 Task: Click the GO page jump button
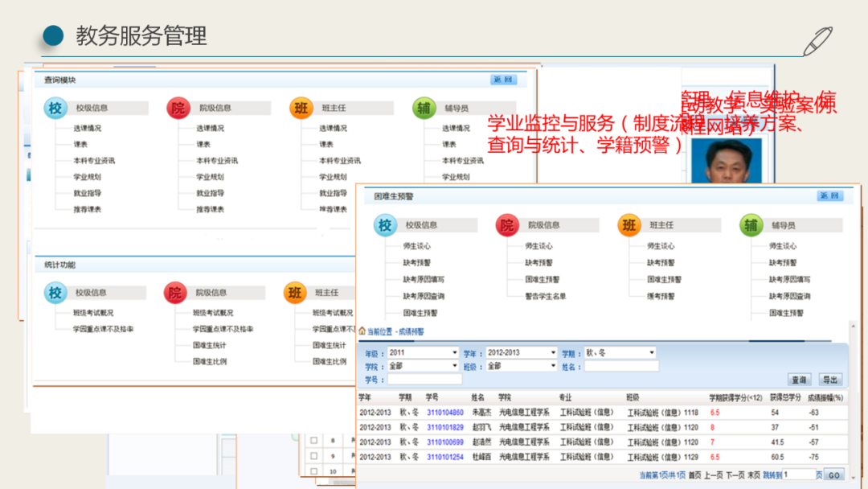pyautogui.click(x=834, y=475)
